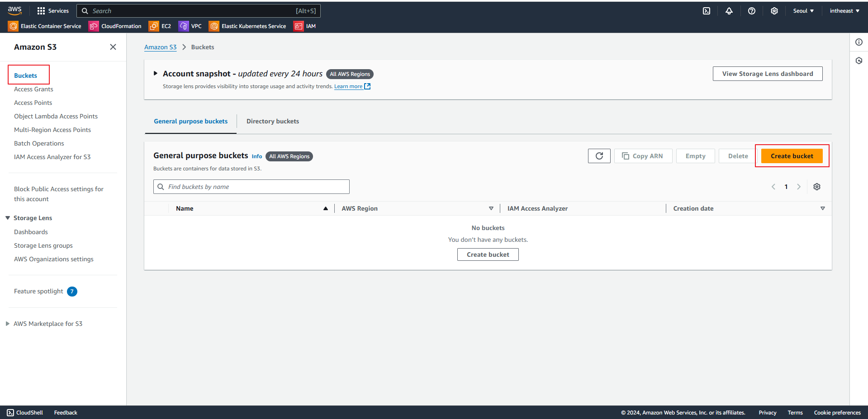Go to the previous page of buckets
Viewport: 868px width, 419px height.
pyautogui.click(x=773, y=187)
